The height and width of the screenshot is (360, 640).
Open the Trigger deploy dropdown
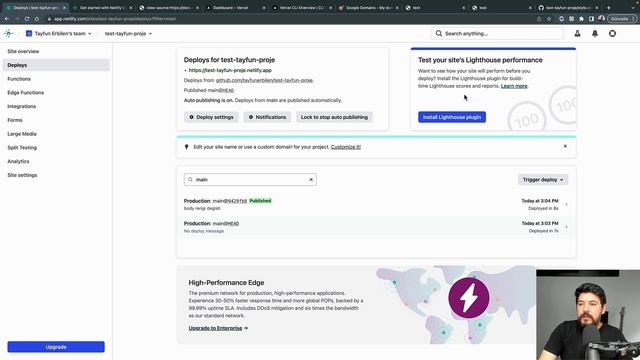543,180
